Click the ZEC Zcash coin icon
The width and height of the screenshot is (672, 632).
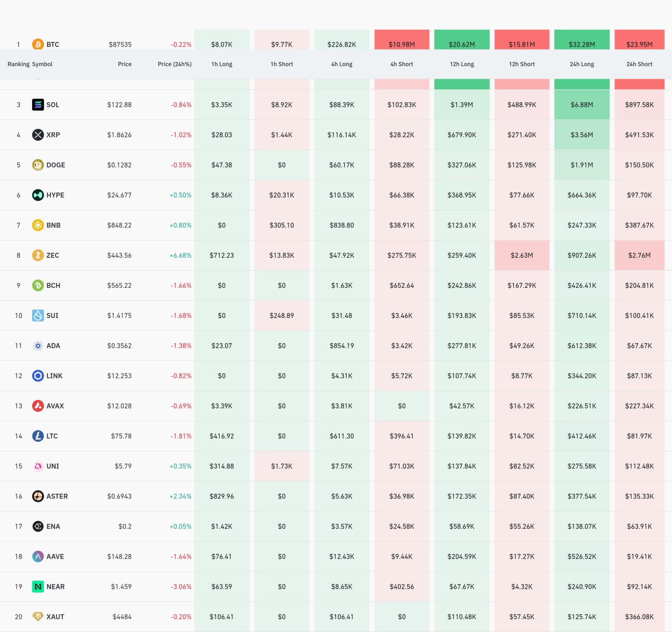(x=37, y=255)
